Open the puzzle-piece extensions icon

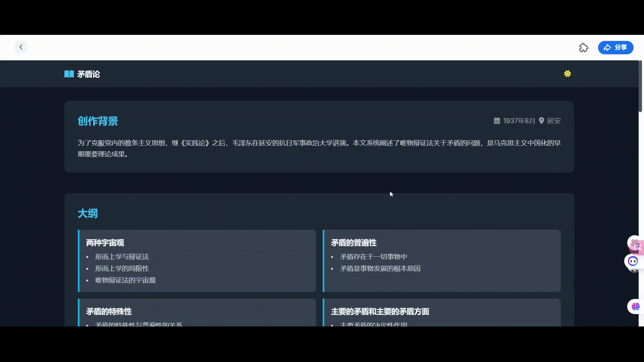point(584,48)
